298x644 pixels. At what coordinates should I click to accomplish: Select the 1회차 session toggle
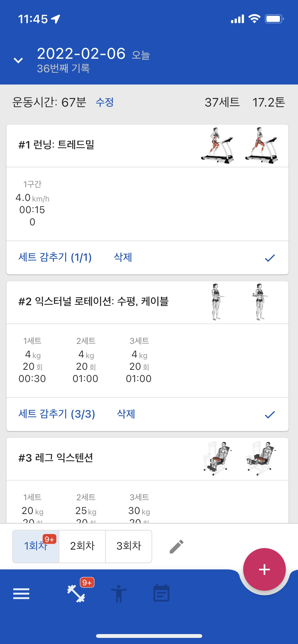click(36, 546)
